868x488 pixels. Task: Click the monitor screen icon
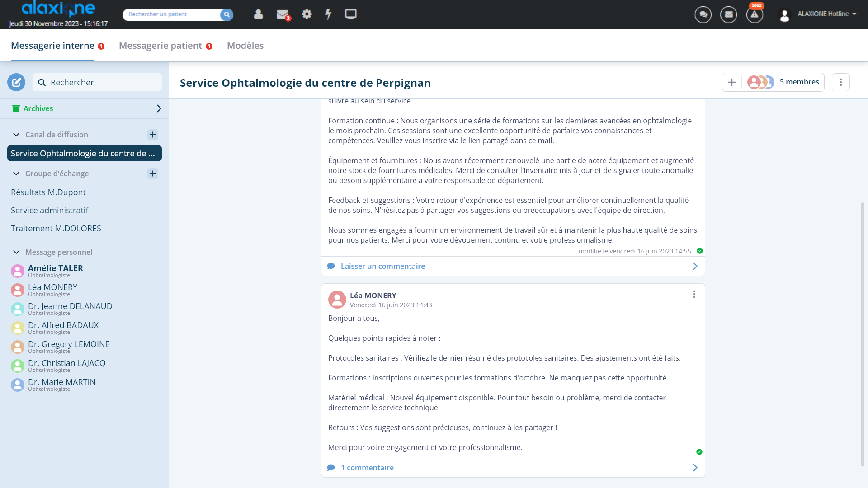click(350, 14)
